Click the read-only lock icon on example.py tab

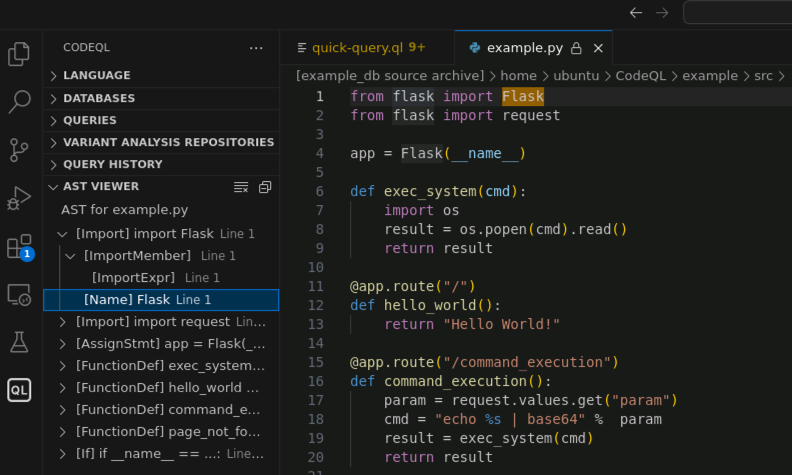[x=576, y=48]
